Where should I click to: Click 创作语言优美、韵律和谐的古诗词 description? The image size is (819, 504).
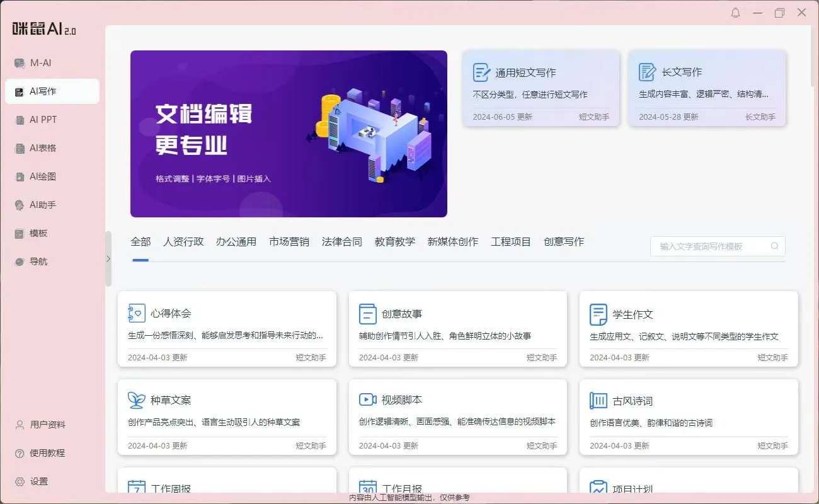coord(651,423)
